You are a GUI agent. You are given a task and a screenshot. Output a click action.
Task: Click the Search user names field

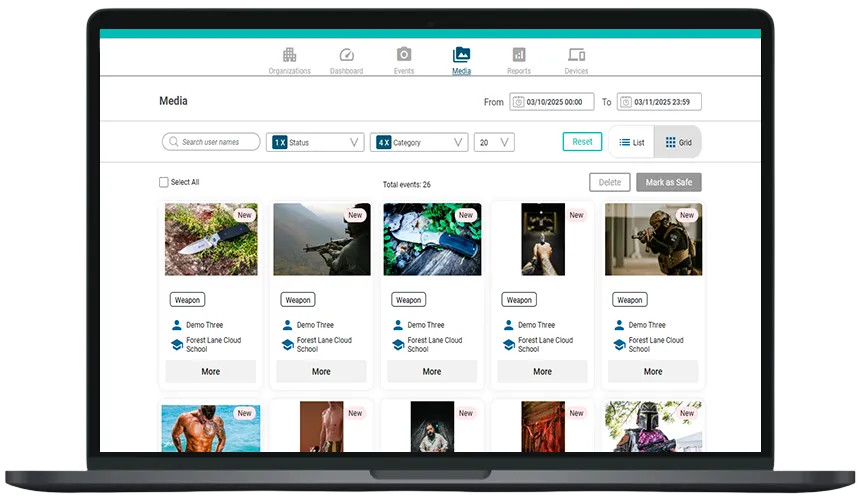[211, 142]
